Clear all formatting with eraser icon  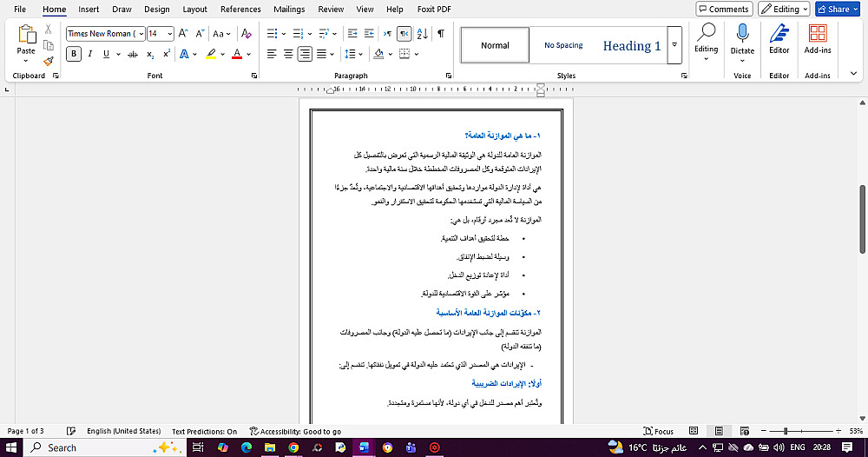[247, 34]
